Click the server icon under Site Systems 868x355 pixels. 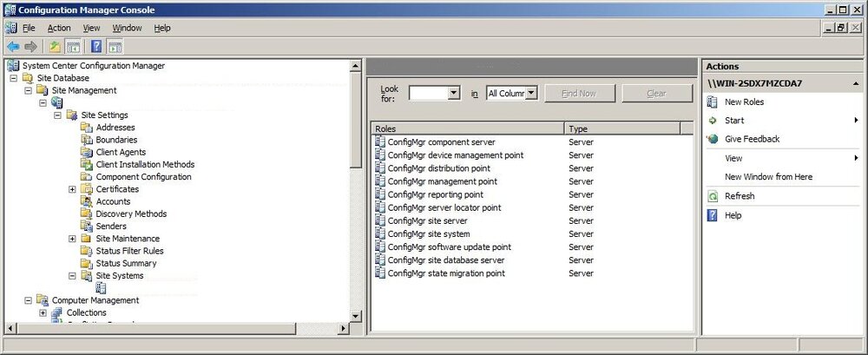101,287
